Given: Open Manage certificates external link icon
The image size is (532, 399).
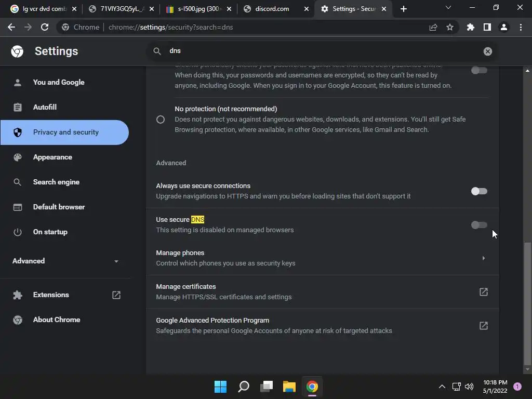Looking at the screenshot, I should [484, 292].
